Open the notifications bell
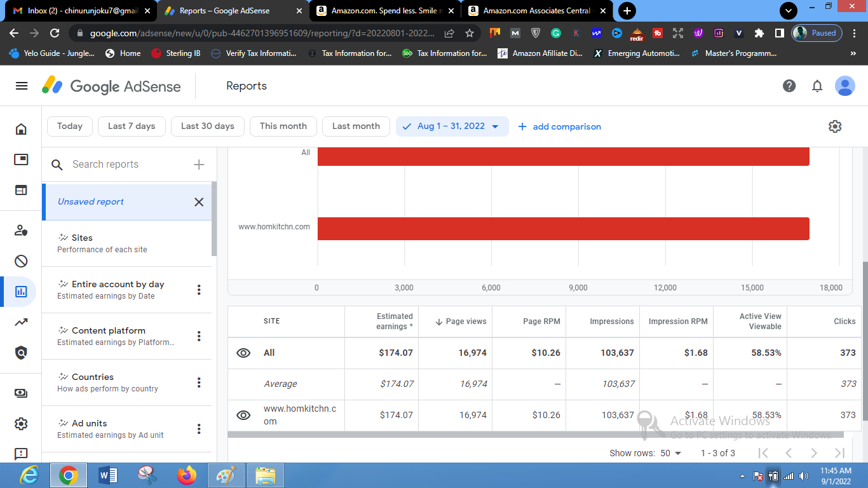 pyautogui.click(x=817, y=86)
